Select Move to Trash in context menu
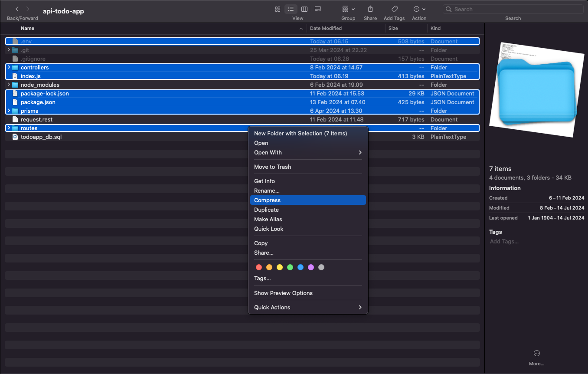The height and width of the screenshot is (374, 588). click(272, 167)
